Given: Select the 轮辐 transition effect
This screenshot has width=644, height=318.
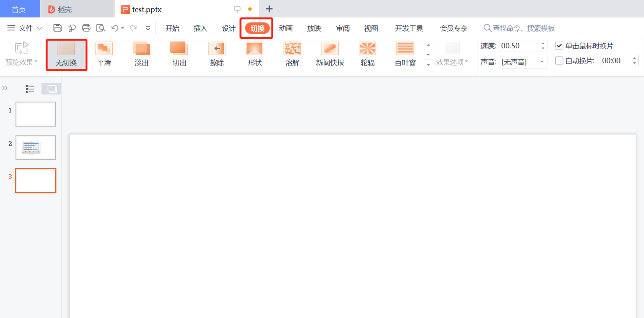Looking at the screenshot, I should 367,54.
